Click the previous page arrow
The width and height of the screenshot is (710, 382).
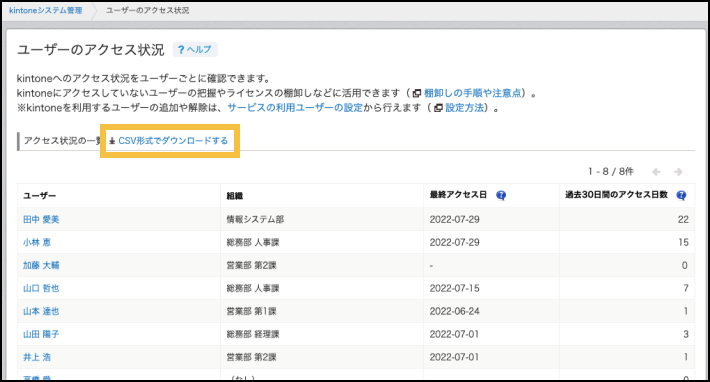coord(656,172)
